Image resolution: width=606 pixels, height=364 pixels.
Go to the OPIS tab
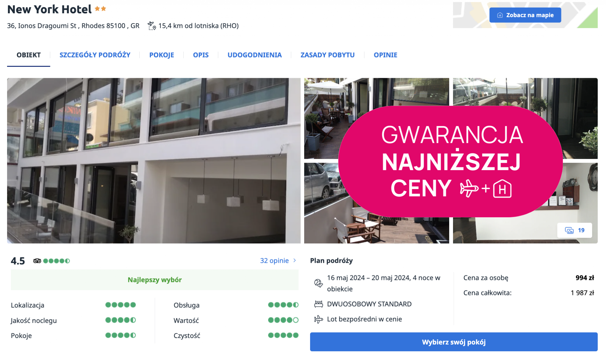click(201, 55)
